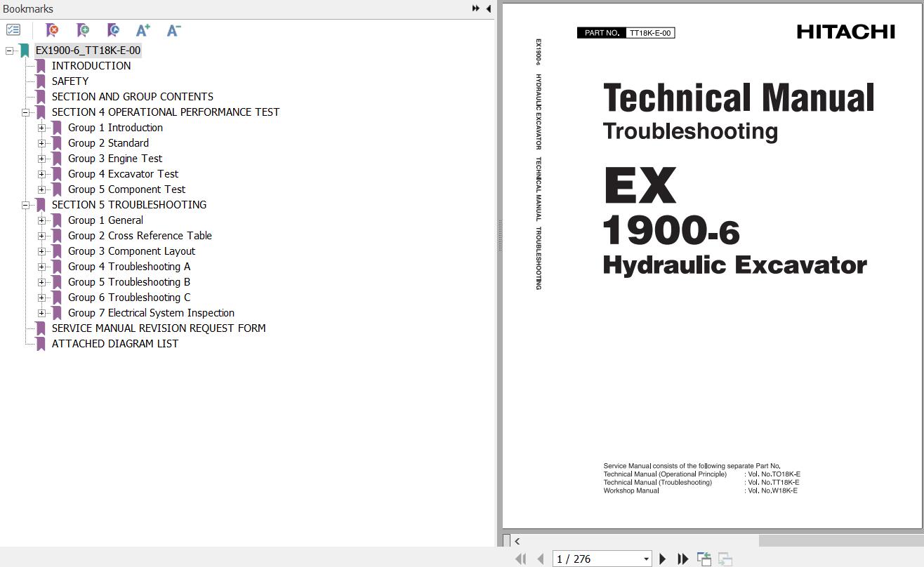Expand Group 3 Component Layout
The image size is (924, 567).
coord(41,251)
